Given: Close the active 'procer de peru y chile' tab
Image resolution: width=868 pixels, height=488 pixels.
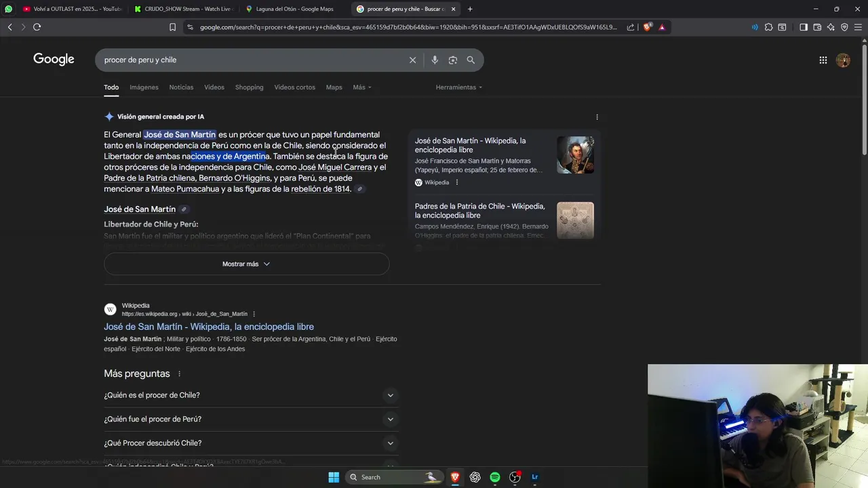Looking at the screenshot, I should pyautogui.click(x=453, y=9).
